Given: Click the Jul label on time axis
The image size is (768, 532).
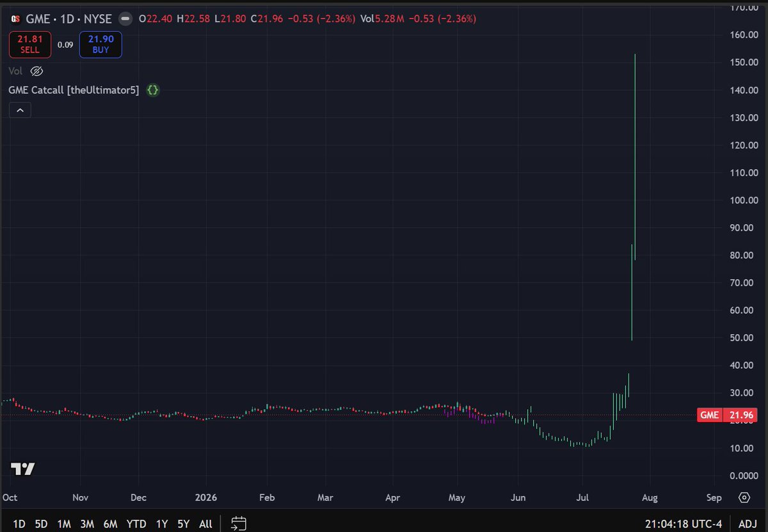Looking at the screenshot, I should 582,497.
